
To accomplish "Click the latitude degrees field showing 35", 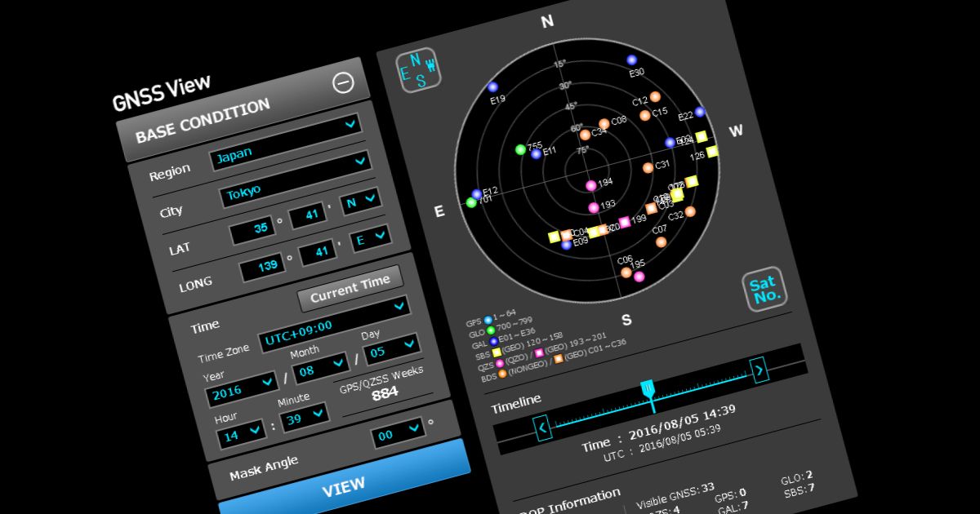I will tap(252, 229).
